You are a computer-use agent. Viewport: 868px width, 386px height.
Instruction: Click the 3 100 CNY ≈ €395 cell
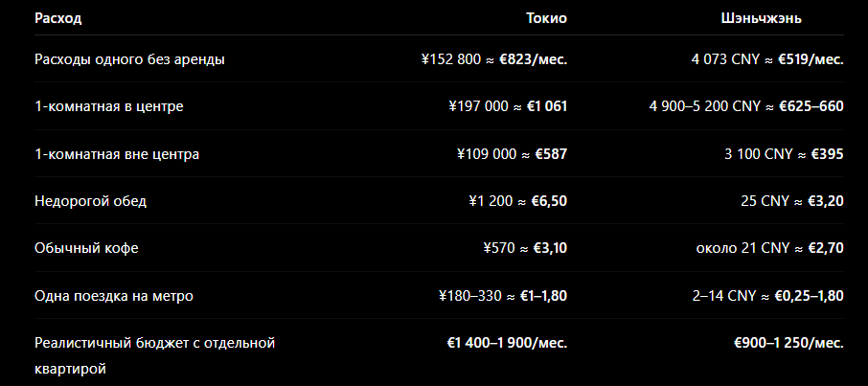(x=784, y=154)
